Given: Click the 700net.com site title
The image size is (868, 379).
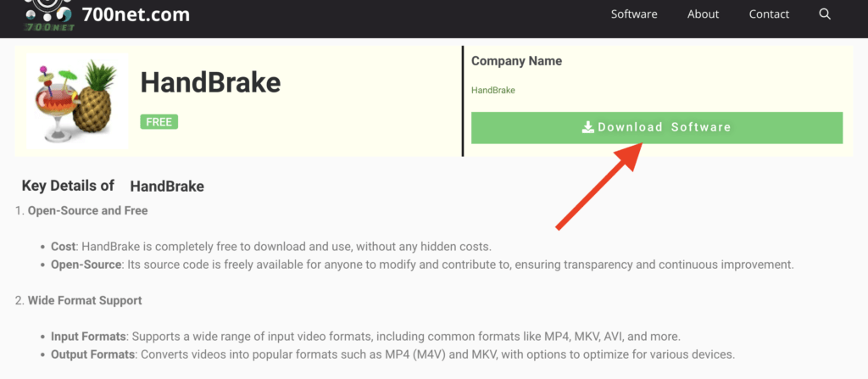Looking at the screenshot, I should (x=136, y=14).
